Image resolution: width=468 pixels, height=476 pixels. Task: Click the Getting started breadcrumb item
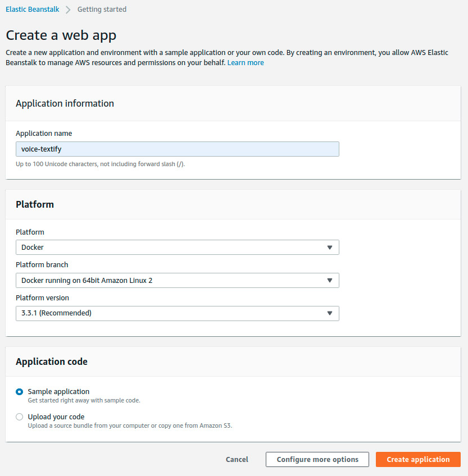click(x=102, y=10)
